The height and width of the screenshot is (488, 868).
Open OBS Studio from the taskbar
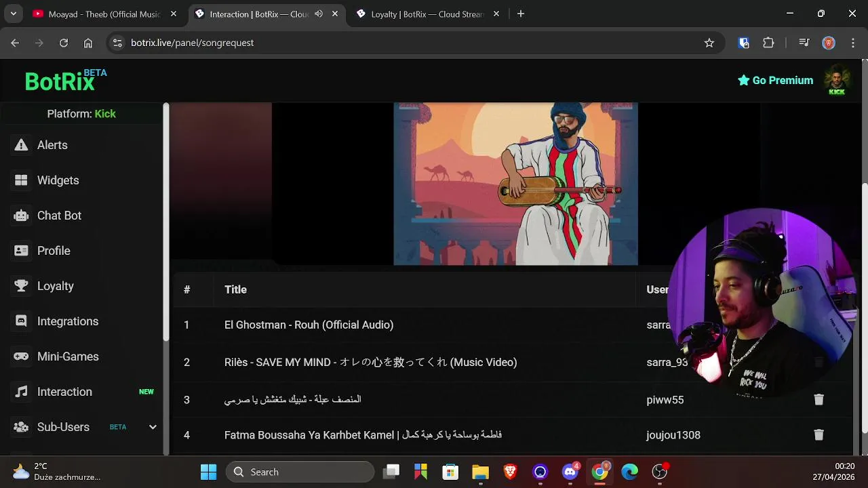click(x=660, y=472)
